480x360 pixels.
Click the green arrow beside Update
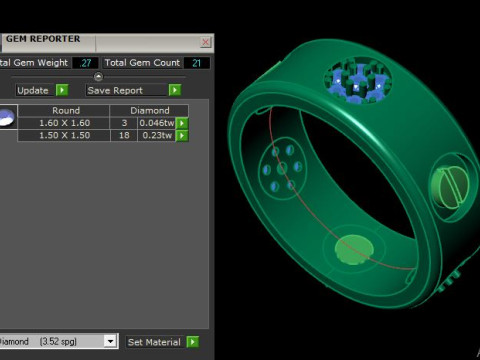pyautogui.click(x=62, y=90)
